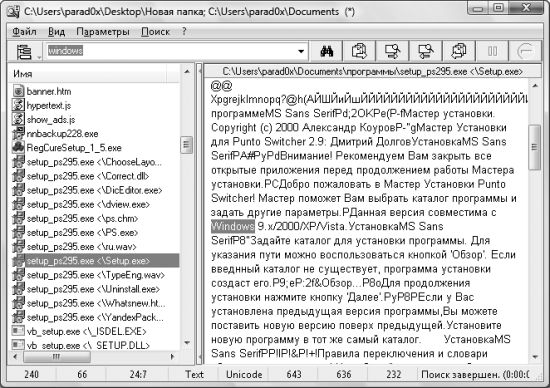550x388 pixels.
Task: Click the copy results toolbar icon
Action: (x=359, y=52)
